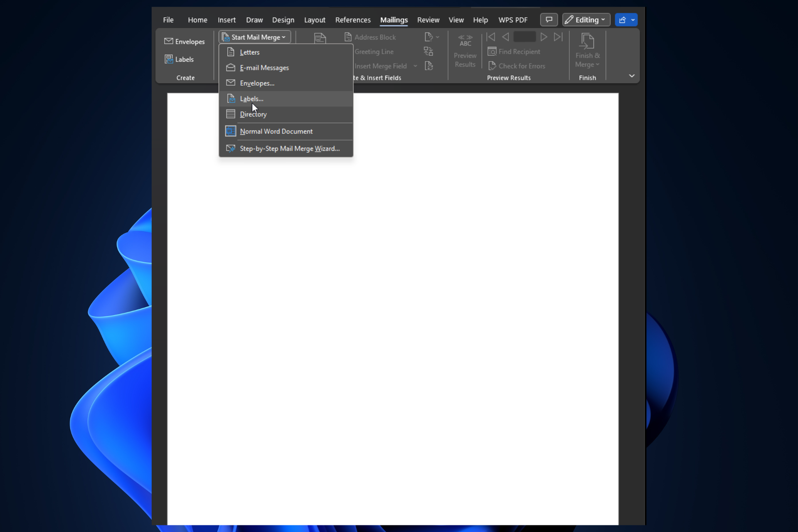Click the Insert Merge Field button
798x532 pixels.
tap(380, 66)
